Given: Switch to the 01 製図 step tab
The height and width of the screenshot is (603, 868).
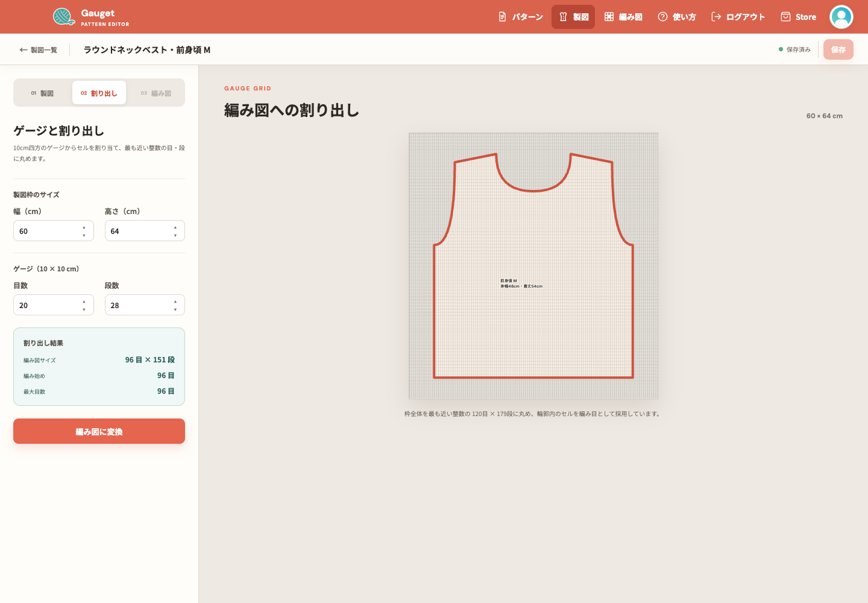Looking at the screenshot, I should click(x=42, y=93).
